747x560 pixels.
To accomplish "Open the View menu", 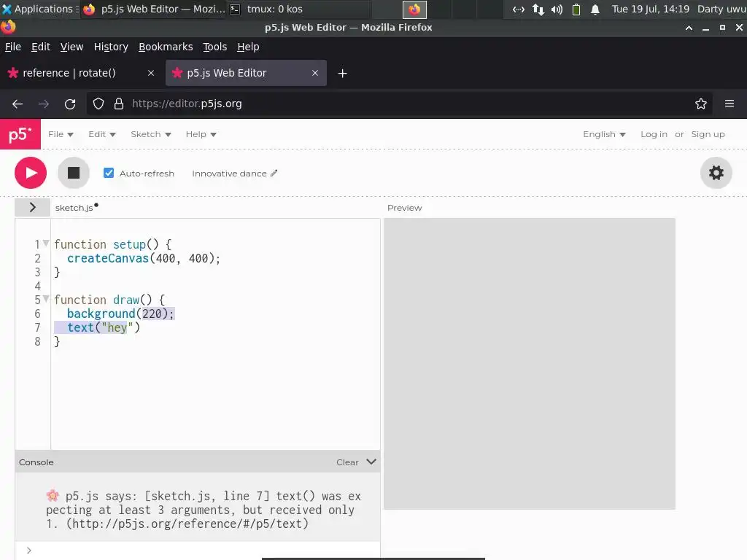I will [x=71, y=47].
